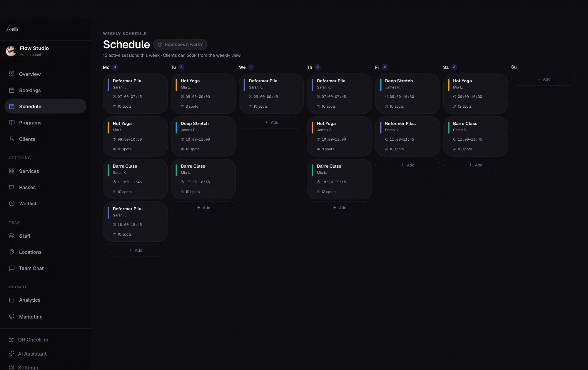The height and width of the screenshot is (370, 588).
Task: Add a session under Friday column
Action: 407,165
